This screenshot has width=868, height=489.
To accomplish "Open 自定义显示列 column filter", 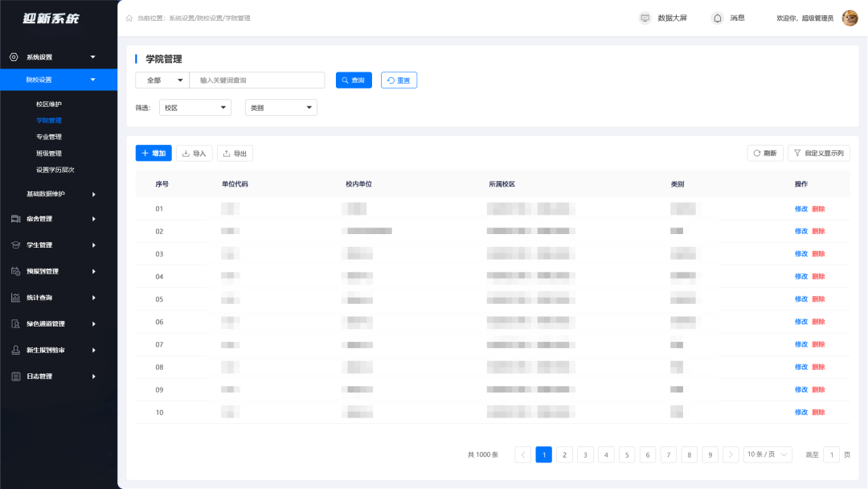I will point(819,154).
